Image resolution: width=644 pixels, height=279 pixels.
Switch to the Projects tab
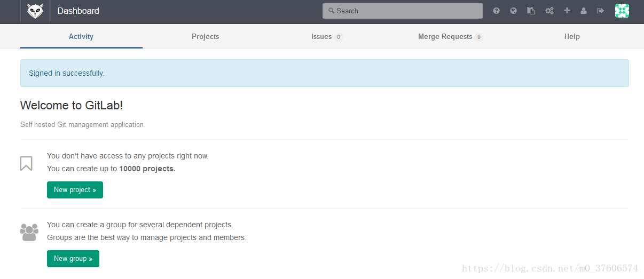(x=206, y=37)
